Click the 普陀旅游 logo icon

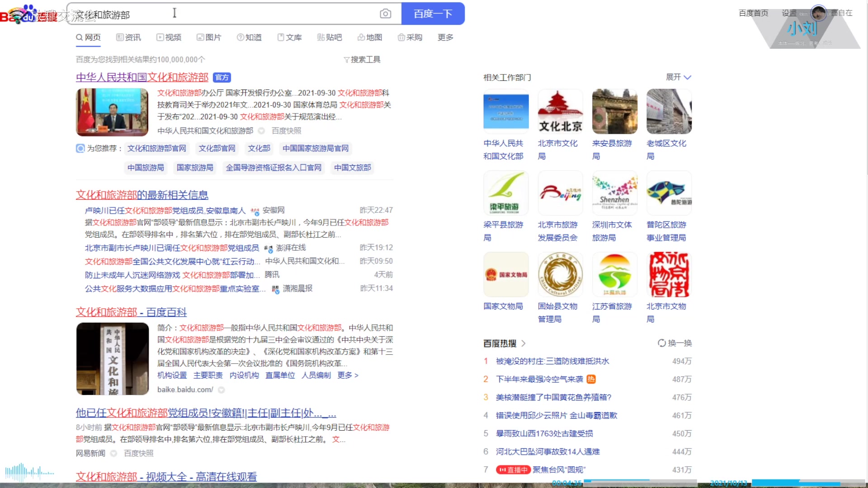coord(669,193)
